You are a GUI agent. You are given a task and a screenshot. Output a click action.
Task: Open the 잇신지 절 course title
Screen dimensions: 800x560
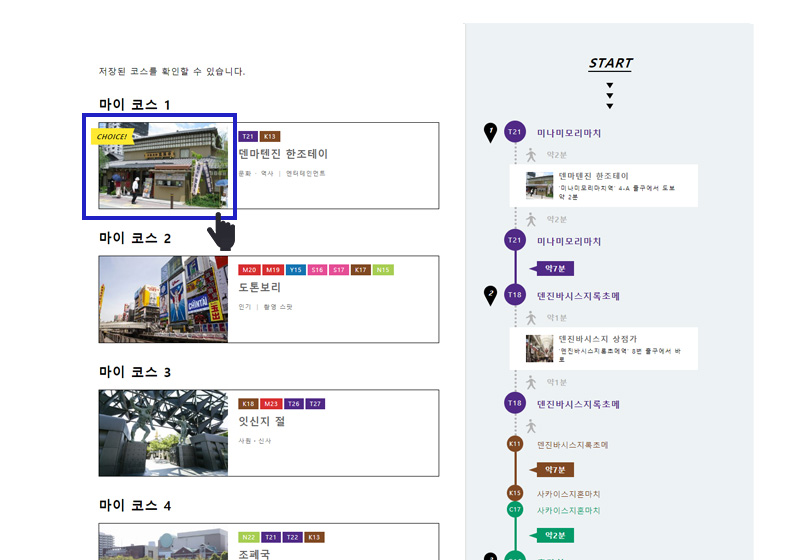pos(262,421)
